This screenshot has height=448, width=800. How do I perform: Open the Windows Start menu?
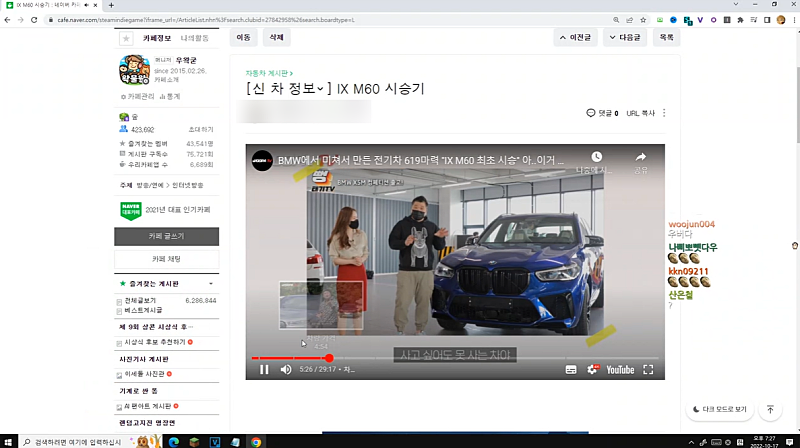8,442
